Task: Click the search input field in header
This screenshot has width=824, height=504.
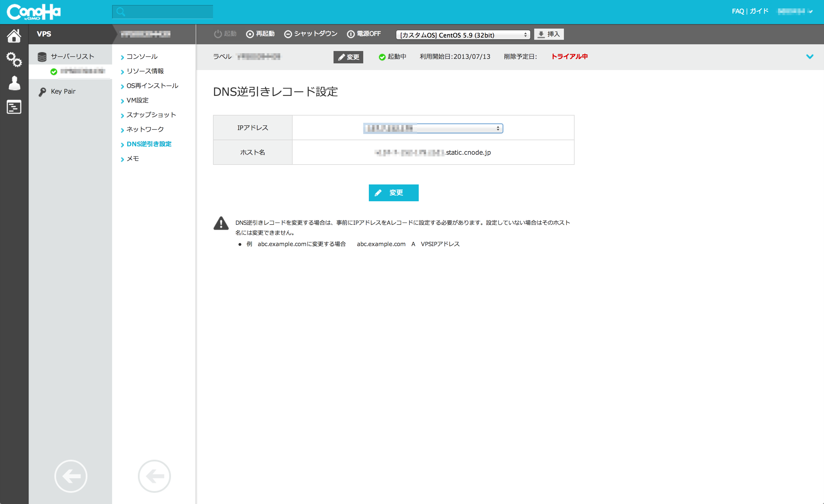Action: point(163,12)
